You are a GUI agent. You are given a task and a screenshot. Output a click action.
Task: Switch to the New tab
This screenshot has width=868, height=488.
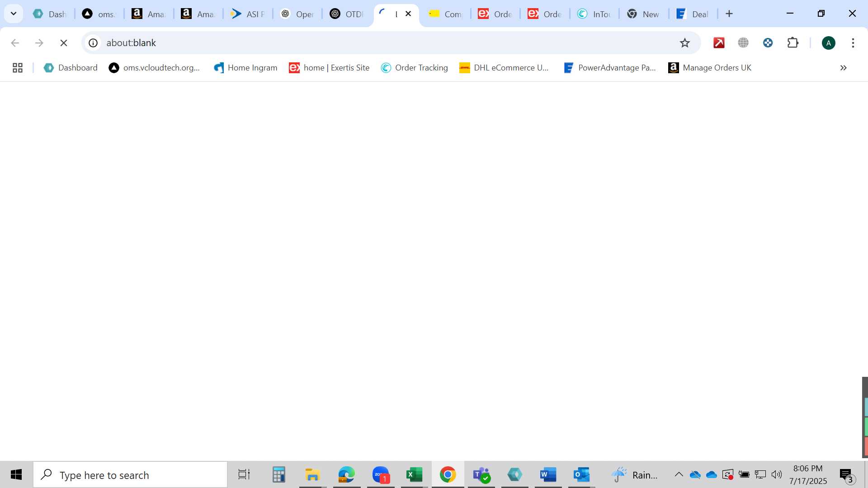coord(644,14)
